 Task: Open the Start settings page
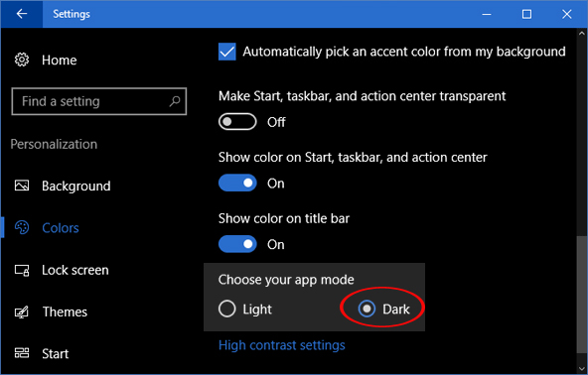[56, 353]
